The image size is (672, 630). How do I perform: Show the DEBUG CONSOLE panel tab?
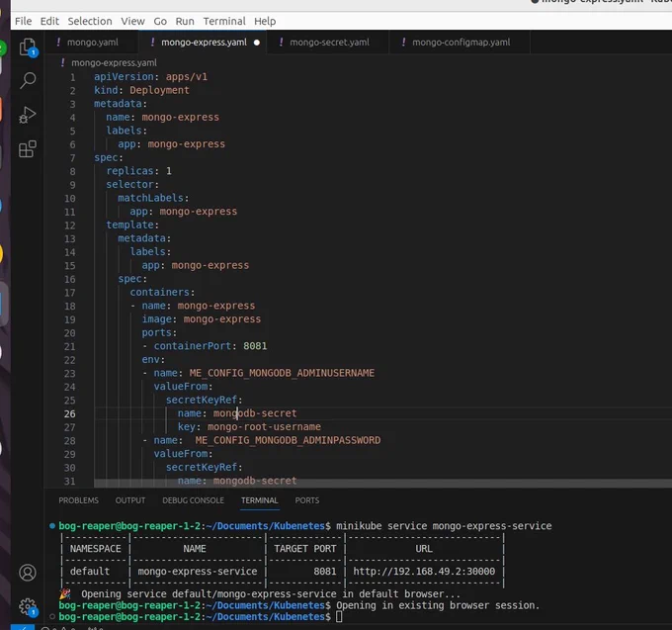pyautogui.click(x=193, y=500)
